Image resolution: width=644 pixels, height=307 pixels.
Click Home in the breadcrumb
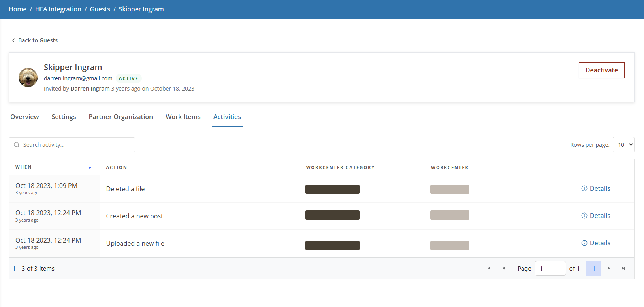click(x=18, y=9)
